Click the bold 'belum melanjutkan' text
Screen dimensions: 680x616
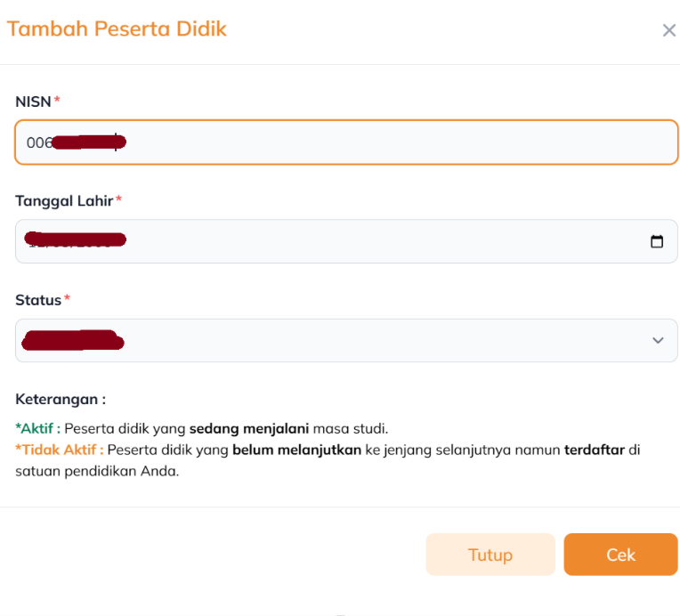296,450
